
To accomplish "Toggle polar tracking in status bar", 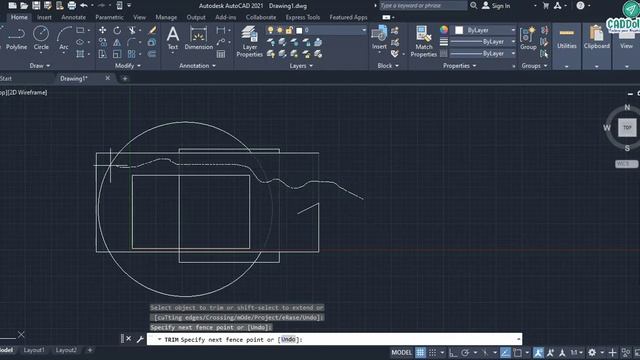I will 465,352.
